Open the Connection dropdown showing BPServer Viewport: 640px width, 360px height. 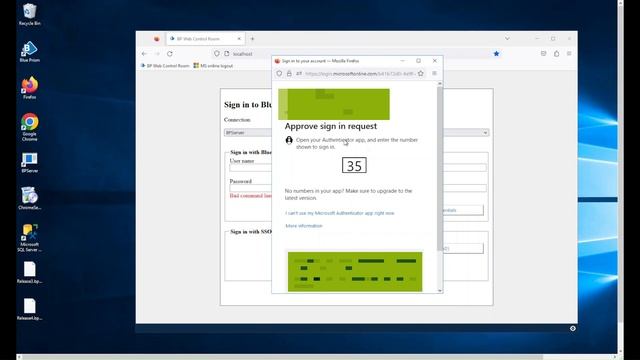pos(356,133)
